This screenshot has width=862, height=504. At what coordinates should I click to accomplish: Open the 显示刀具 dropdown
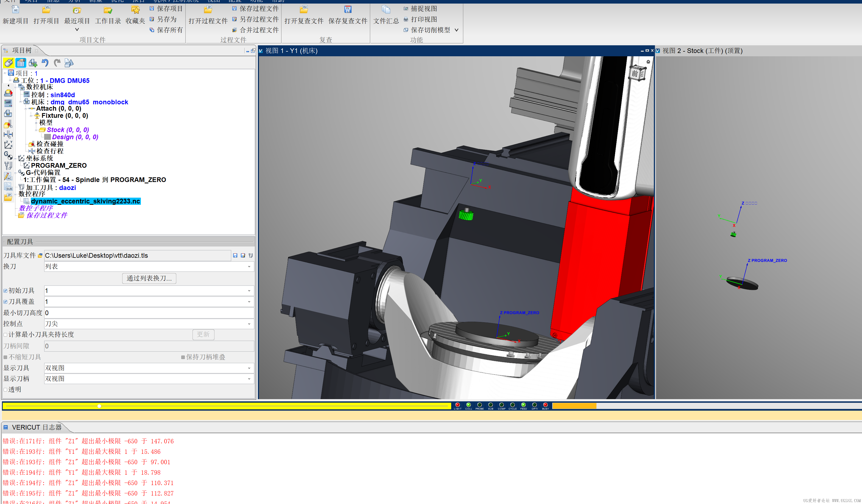(149, 368)
